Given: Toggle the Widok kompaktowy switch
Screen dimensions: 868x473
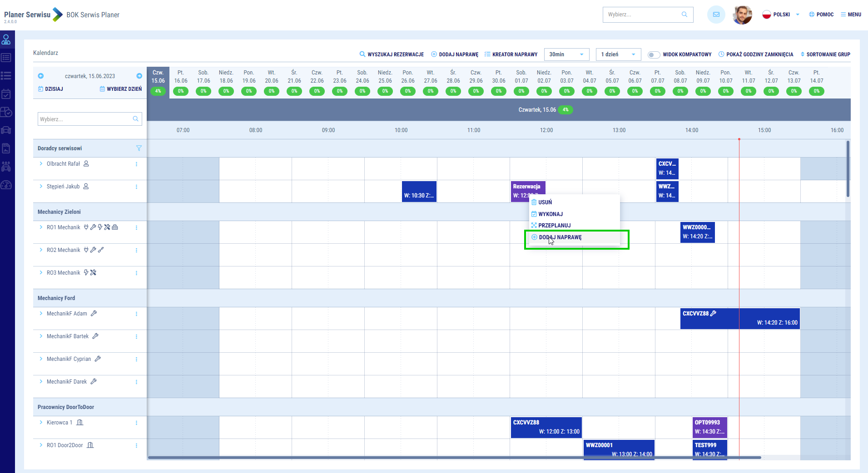Looking at the screenshot, I should 653,54.
